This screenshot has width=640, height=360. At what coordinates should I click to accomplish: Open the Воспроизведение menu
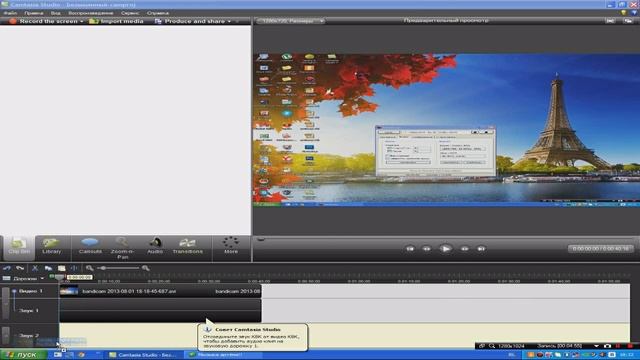click(91, 13)
